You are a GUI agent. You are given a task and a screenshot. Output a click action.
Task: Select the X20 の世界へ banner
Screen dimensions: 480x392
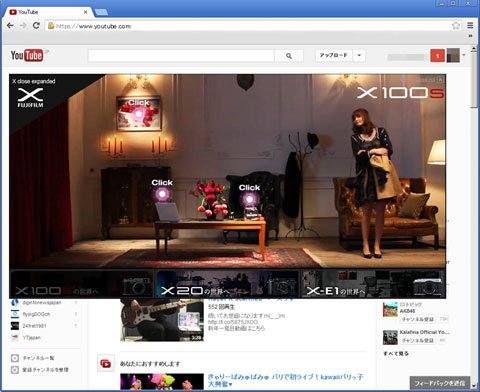(227, 283)
